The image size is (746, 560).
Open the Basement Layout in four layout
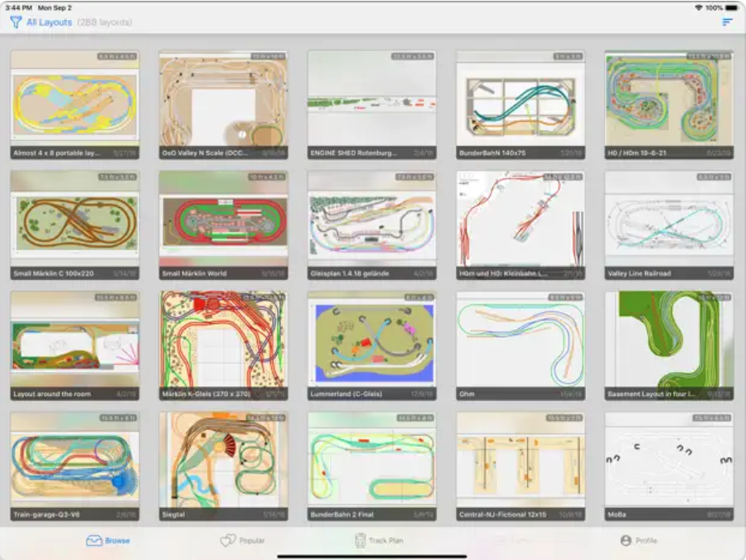point(669,345)
